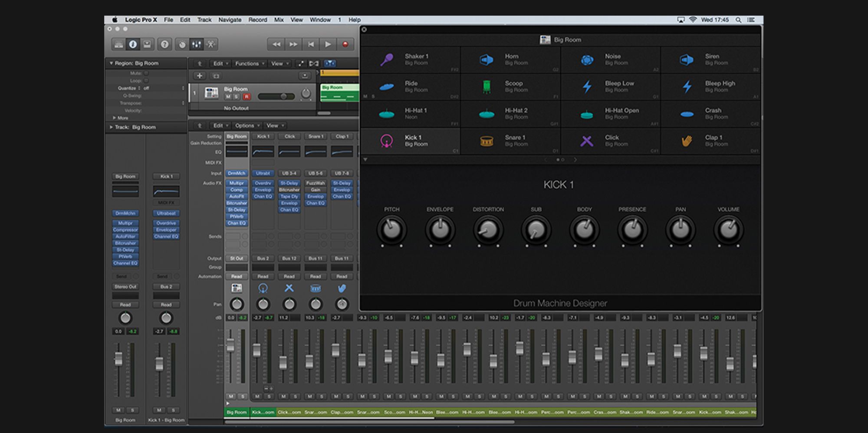Select the Hi-Hat Open pad
The width and height of the screenshot is (868, 433).
pos(611,114)
